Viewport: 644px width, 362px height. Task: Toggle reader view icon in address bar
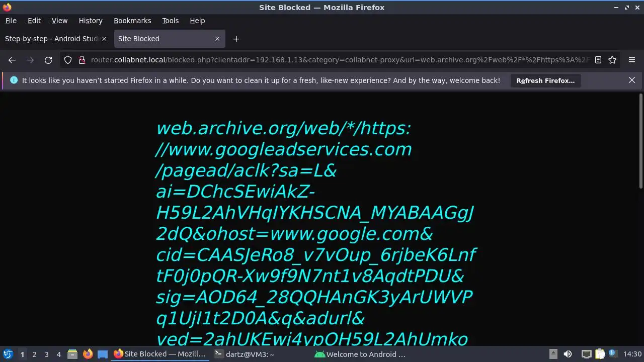click(598, 60)
